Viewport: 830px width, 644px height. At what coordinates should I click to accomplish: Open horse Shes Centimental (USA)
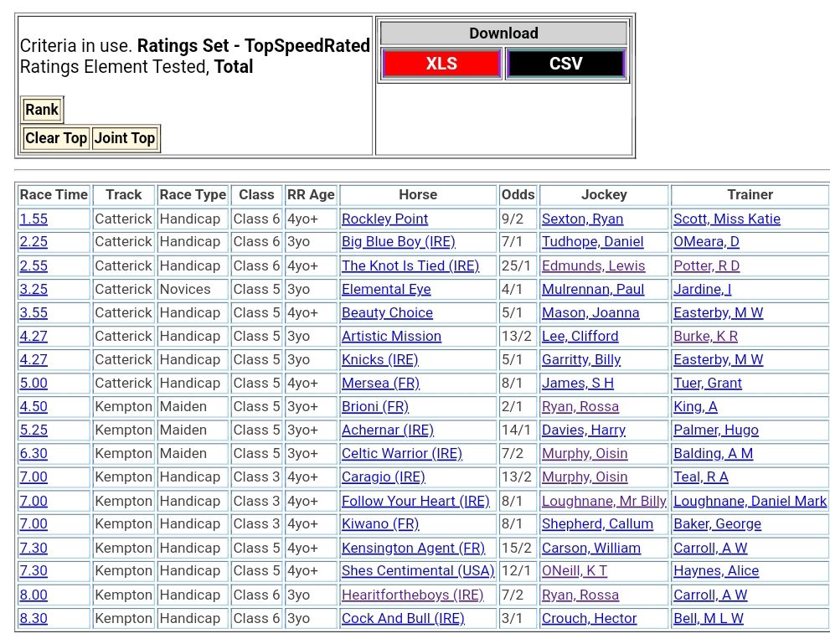coord(418,570)
